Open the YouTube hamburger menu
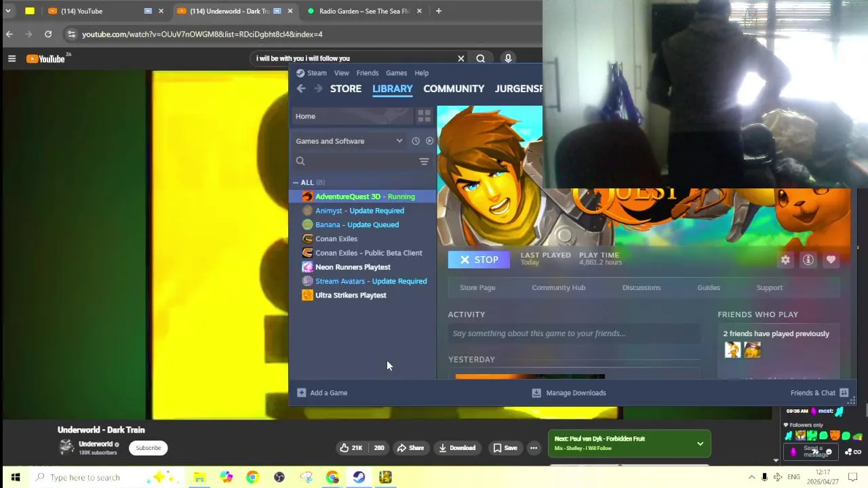The height and width of the screenshot is (488, 868). [x=12, y=59]
